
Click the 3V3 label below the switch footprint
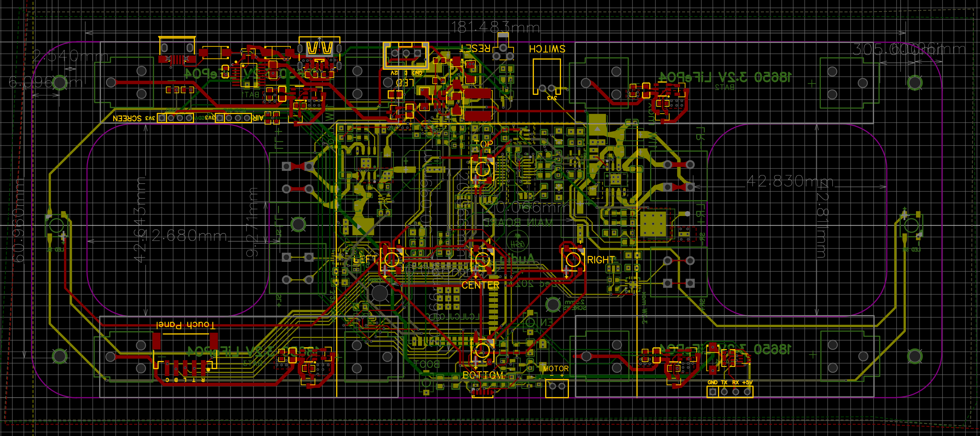point(552,98)
